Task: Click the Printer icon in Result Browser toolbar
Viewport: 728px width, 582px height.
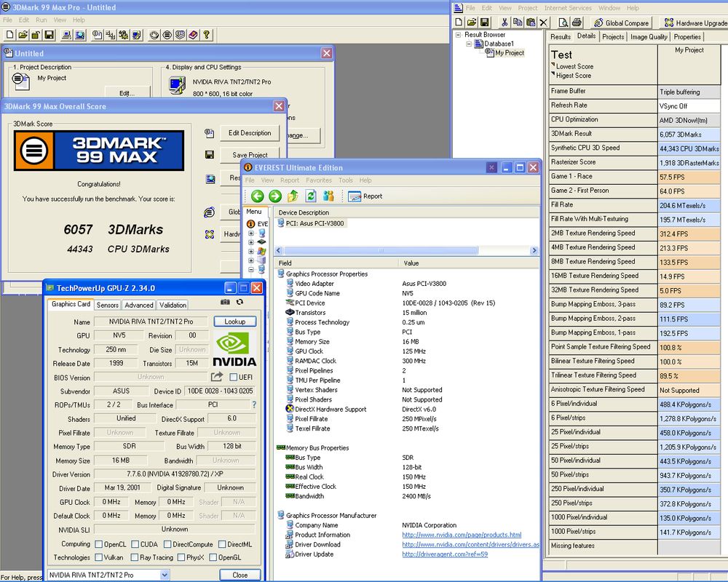Action: point(577,23)
